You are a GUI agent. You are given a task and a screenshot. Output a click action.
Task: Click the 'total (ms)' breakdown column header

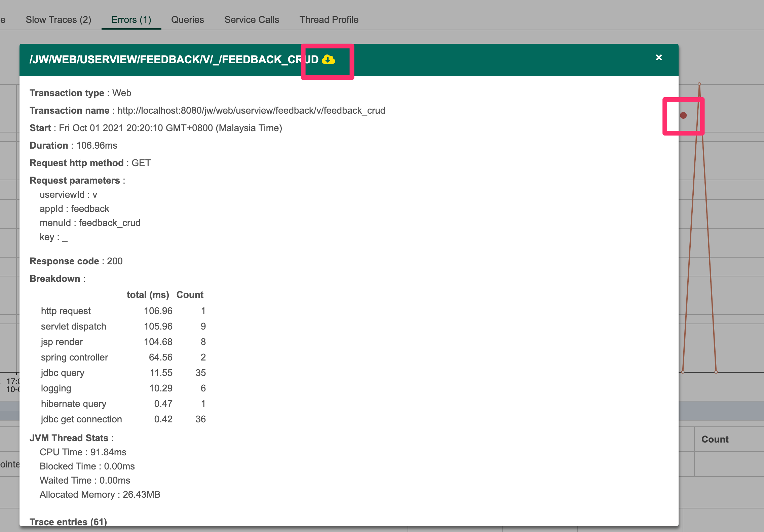148,295
